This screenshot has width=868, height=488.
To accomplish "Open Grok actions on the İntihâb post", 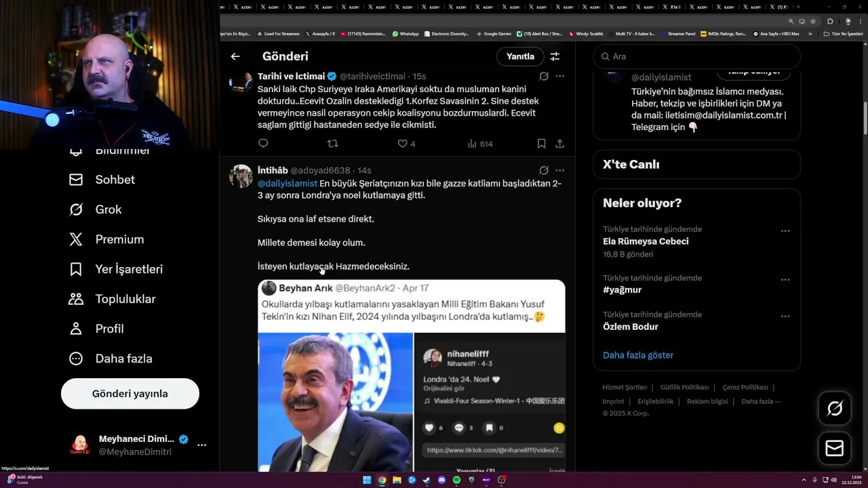I will [544, 170].
